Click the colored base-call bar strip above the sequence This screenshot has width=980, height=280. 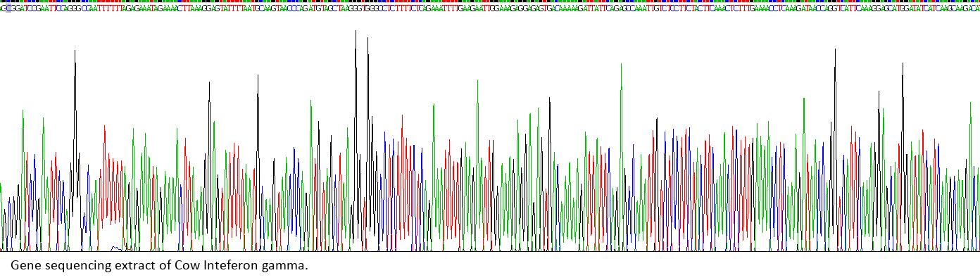click(490, 1)
